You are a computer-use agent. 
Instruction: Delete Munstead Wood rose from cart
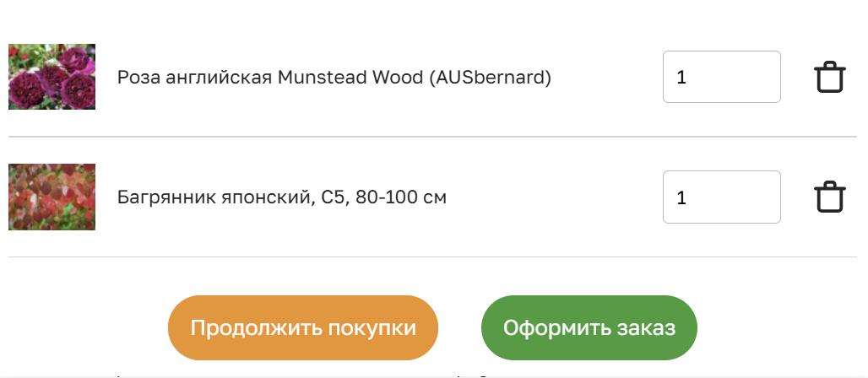pos(829,78)
